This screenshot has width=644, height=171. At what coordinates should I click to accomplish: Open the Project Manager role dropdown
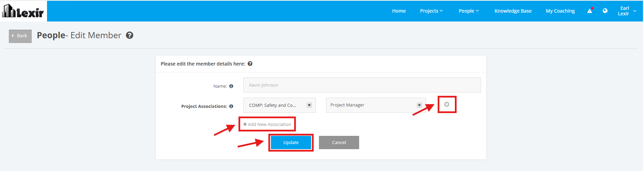(376, 105)
